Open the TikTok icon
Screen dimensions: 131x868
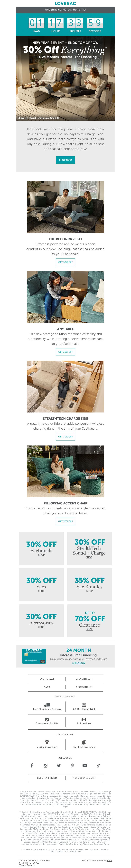point(98,765)
